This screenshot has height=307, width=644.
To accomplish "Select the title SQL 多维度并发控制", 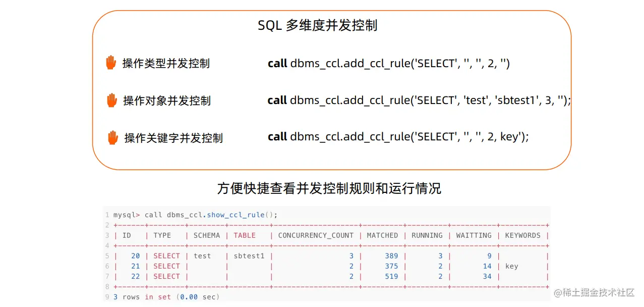I will [x=318, y=26].
